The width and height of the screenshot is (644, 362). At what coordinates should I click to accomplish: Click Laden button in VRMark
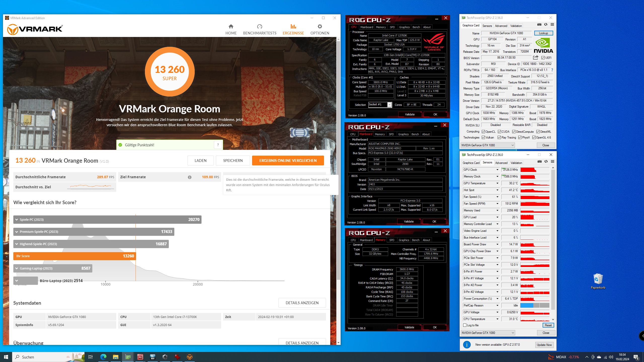click(200, 160)
